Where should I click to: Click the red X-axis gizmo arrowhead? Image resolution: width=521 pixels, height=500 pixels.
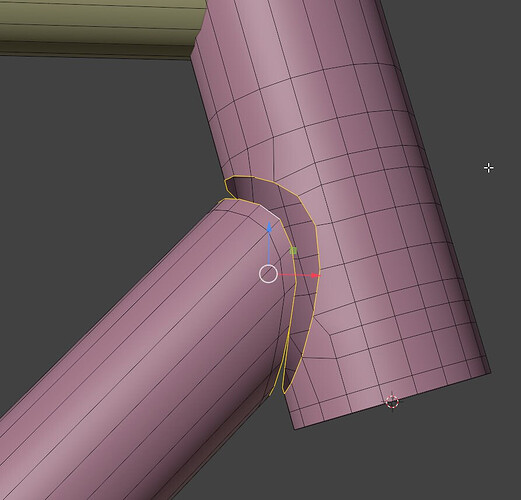point(315,275)
